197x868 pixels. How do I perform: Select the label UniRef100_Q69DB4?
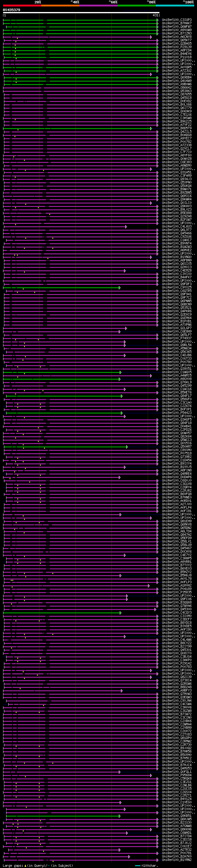(x=176, y=78)
